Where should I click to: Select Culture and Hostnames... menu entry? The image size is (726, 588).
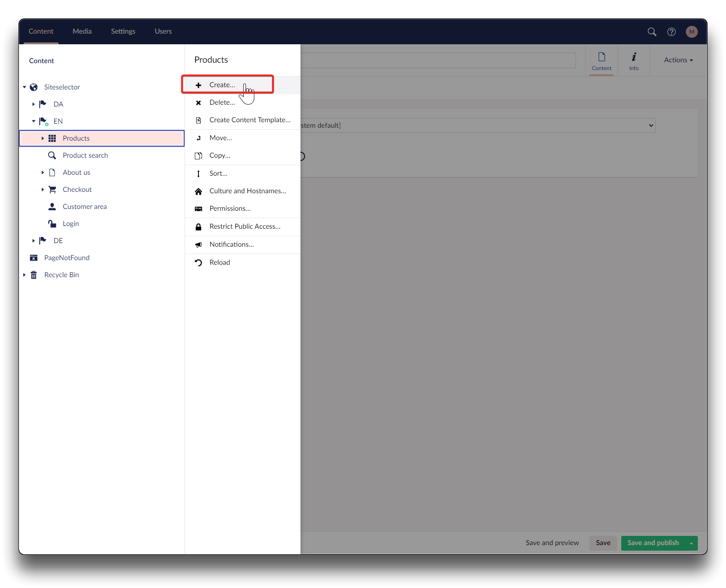click(247, 191)
